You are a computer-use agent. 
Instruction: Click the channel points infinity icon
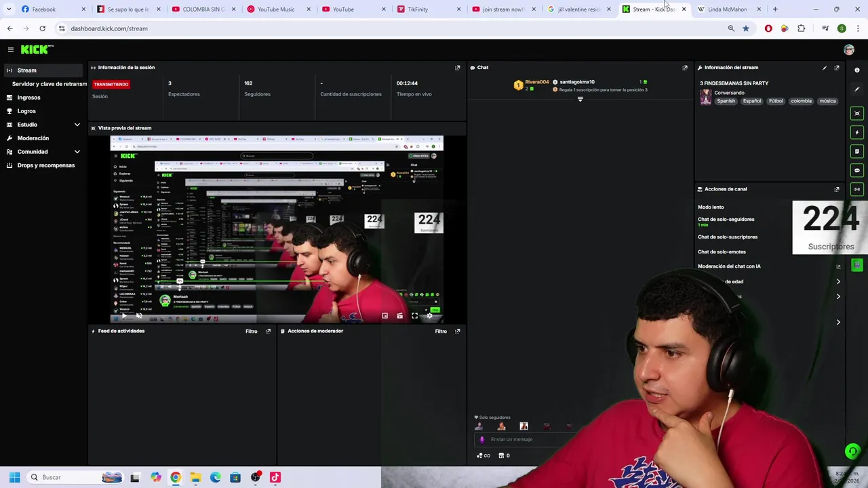pyautogui.click(x=484, y=455)
